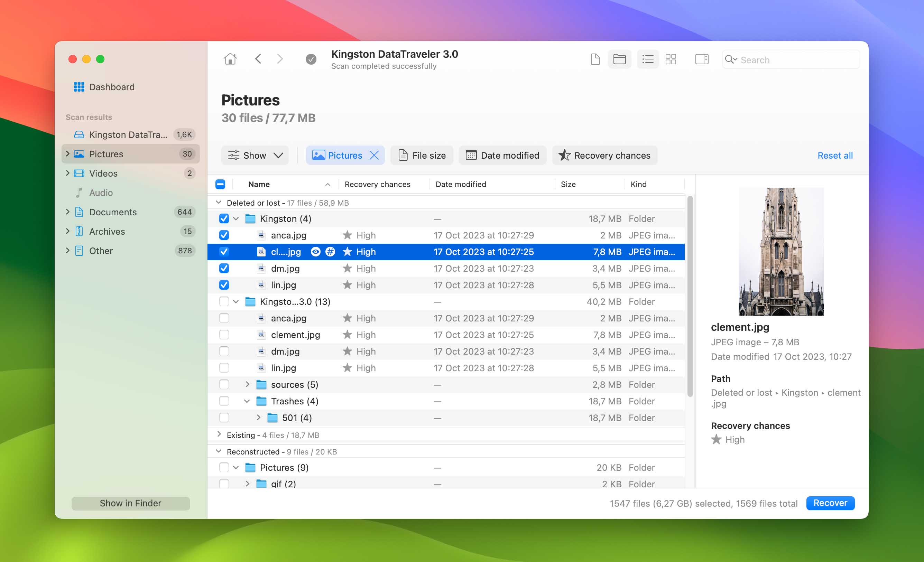Viewport: 924px width, 562px height.
Task: Click the Show in Finder button
Action: [130, 503]
